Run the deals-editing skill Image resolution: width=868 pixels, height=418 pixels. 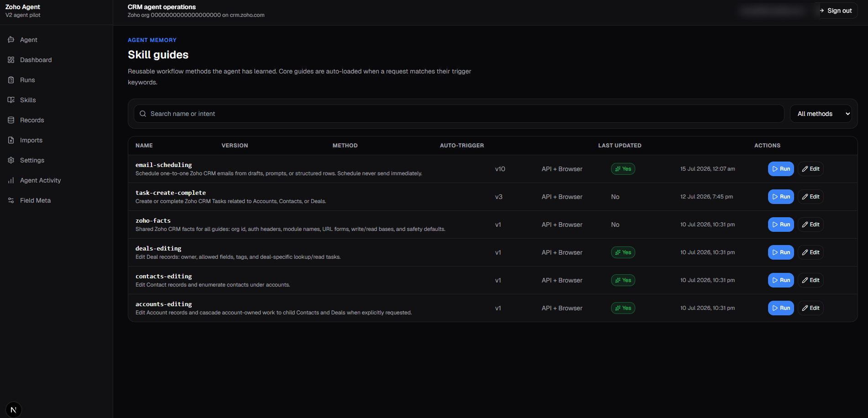pyautogui.click(x=781, y=252)
